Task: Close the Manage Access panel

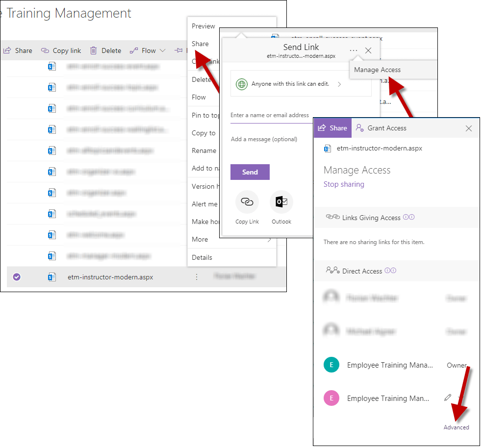Action: click(x=468, y=128)
